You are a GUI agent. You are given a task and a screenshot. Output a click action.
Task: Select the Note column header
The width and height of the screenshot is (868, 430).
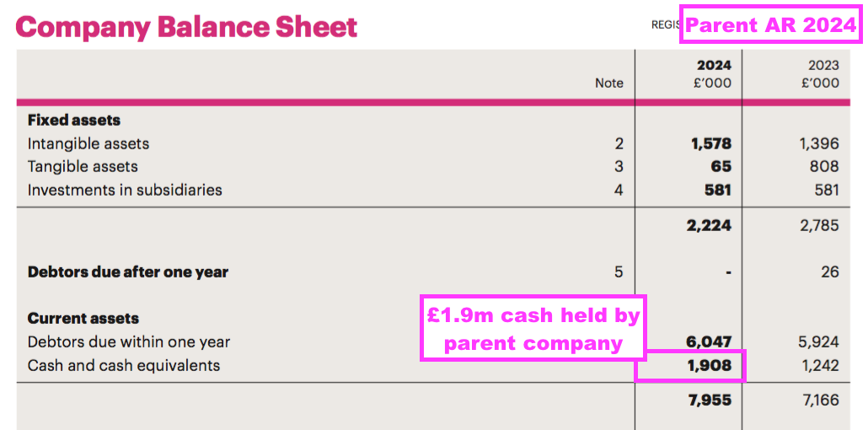tap(609, 83)
